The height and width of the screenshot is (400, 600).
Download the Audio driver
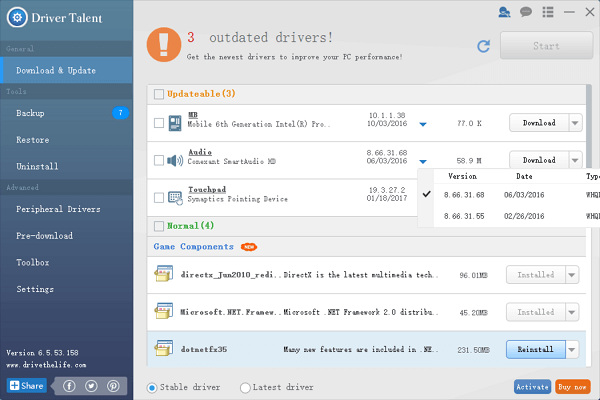pos(539,160)
